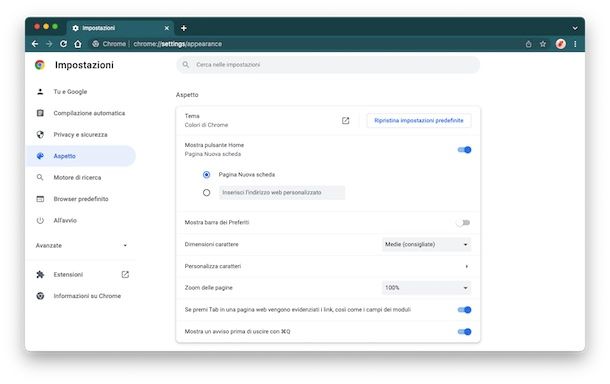The width and height of the screenshot is (610, 384).
Task: Go back with the browser back arrow
Action: pyautogui.click(x=35, y=44)
